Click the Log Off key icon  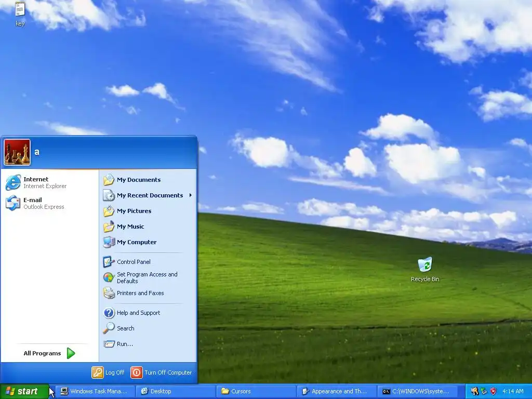coord(97,373)
